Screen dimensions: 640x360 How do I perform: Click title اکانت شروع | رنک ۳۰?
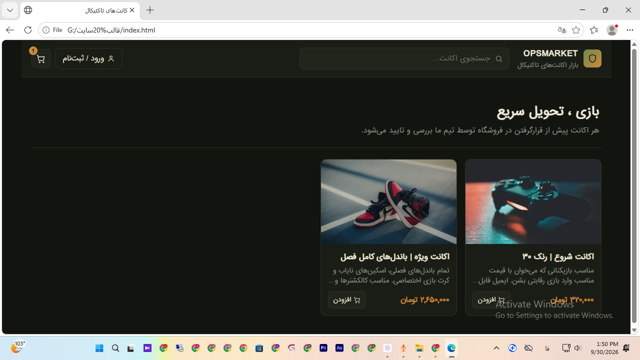coord(558,257)
